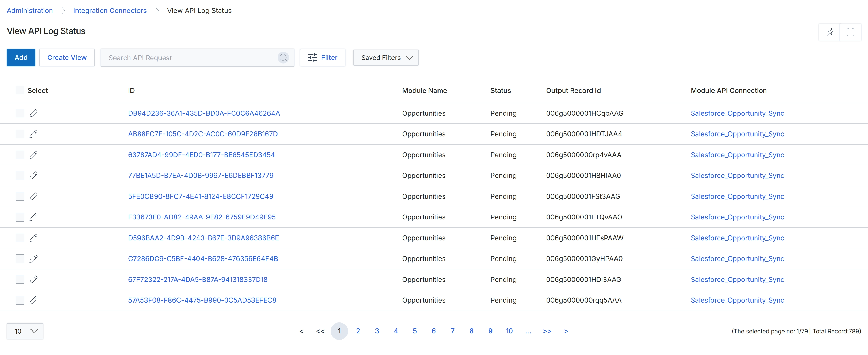Click the ID column header

(x=132, y=91)
